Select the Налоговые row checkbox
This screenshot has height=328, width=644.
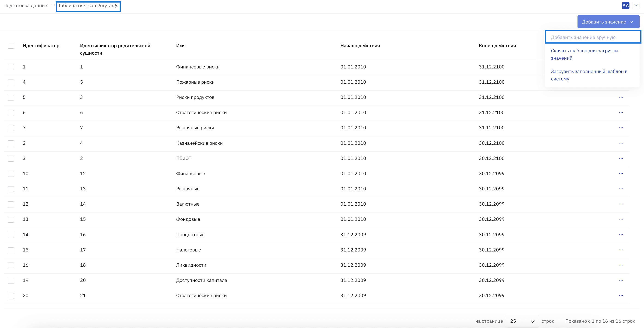pos(11,250)
